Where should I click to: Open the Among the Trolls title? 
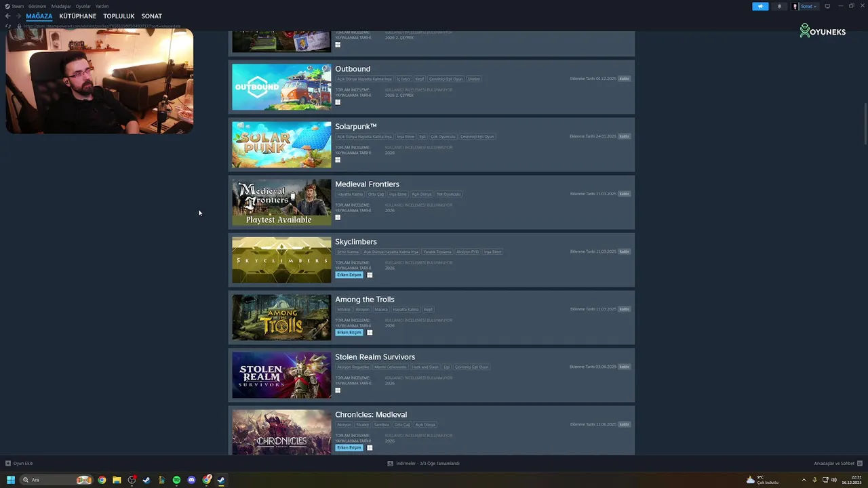tap(365, 300)
